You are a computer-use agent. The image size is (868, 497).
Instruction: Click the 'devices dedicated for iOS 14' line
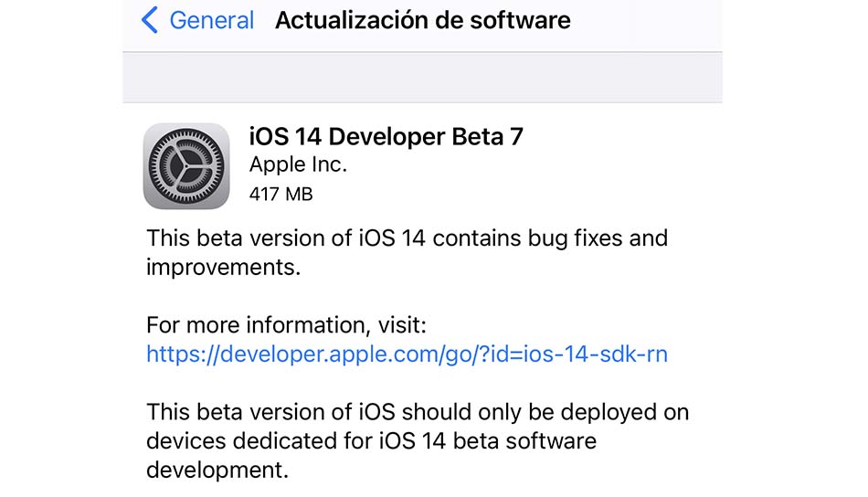[x=296, y=441]
